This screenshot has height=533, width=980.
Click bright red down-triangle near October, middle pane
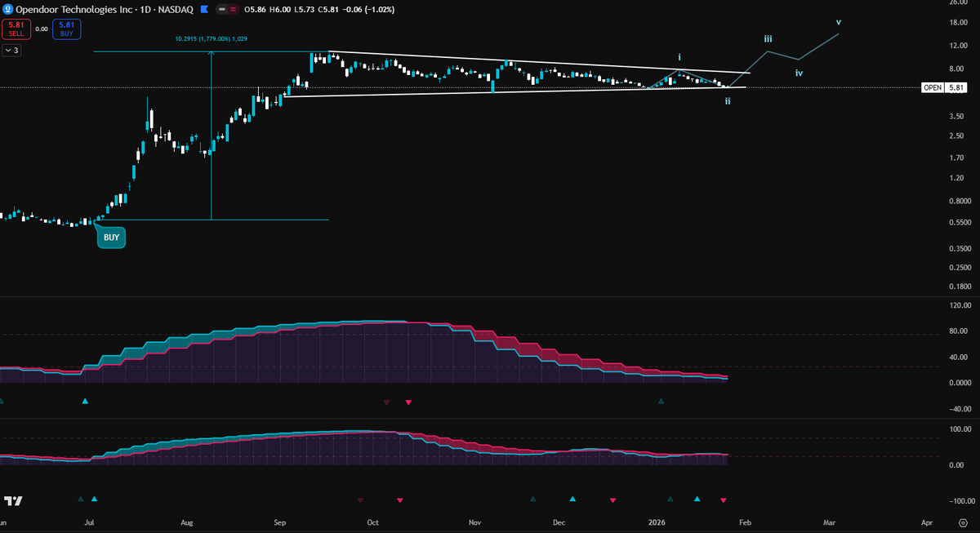pos(409,402)
